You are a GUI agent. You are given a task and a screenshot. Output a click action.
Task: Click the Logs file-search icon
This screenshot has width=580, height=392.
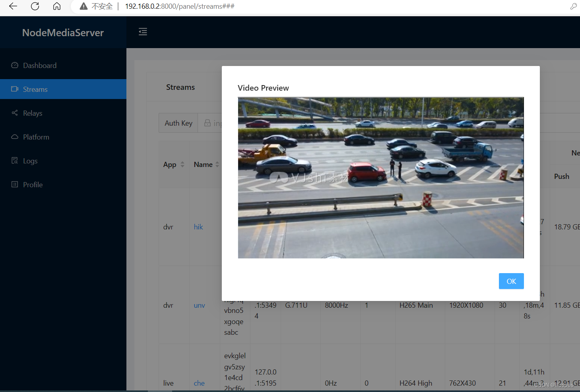(15, 161)
